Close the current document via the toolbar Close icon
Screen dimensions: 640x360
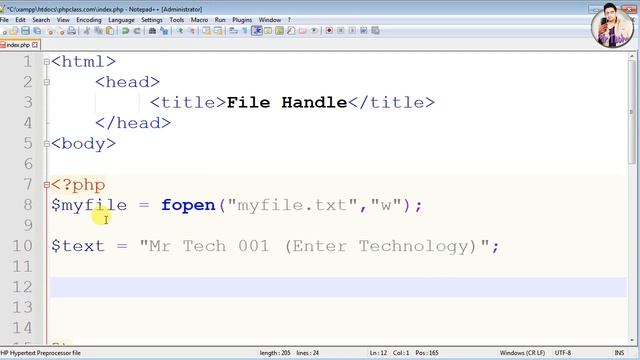coord(50,31)
